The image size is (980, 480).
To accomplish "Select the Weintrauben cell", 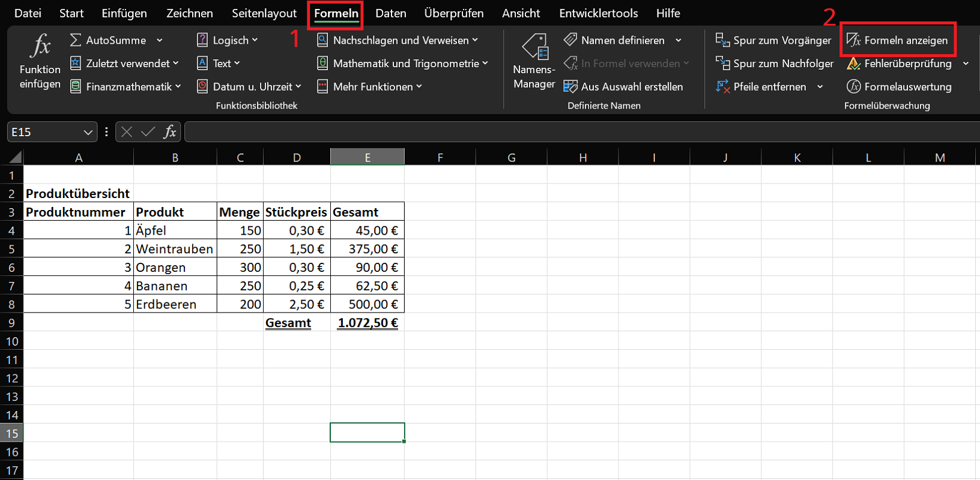I will point(175,249).
